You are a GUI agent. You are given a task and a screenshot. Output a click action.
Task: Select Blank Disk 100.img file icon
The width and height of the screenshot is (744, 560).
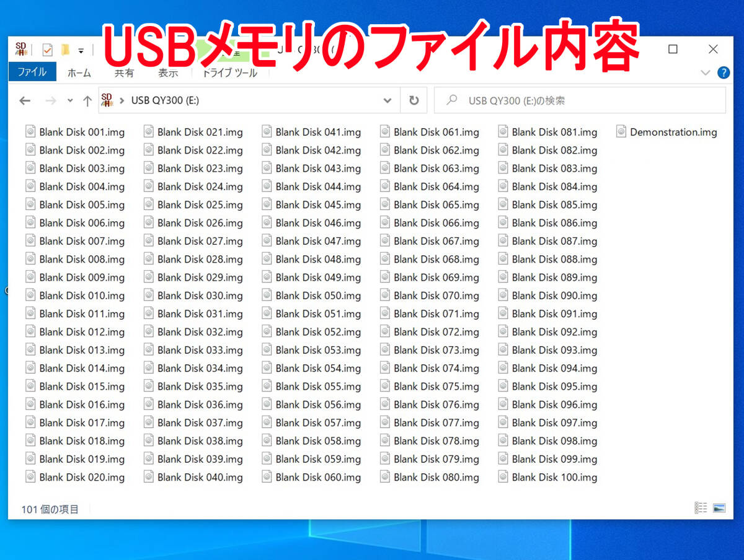point(503,476)
